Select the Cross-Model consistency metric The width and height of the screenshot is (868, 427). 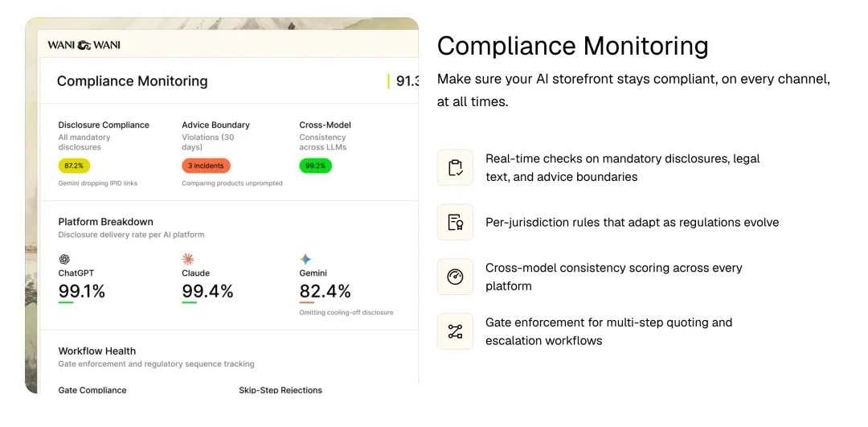coord(325,125)
